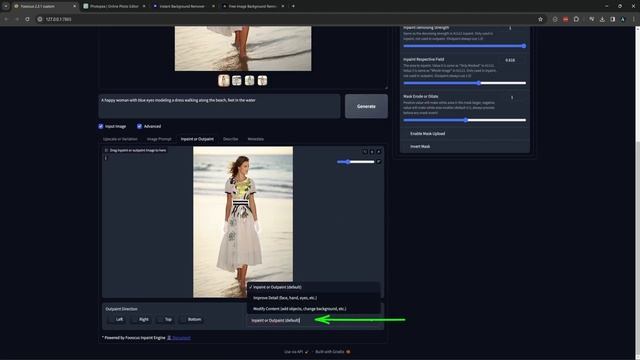The height and width of the screenshot is (360, 640).
Task: Click the inpaint image on the canvas
Action: pyautogui.click(x=243, y=222)
